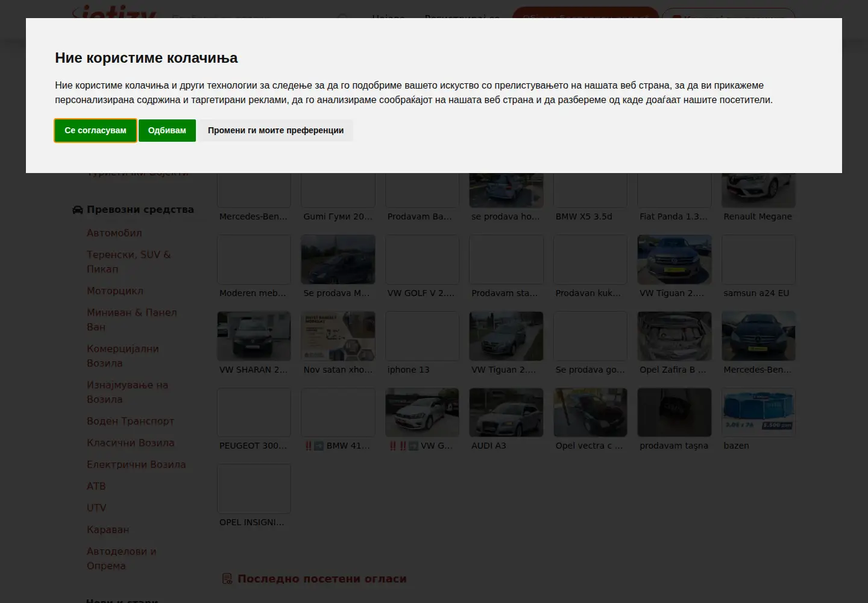
Task: Open Автоделови и Опрема category
Action: (x=121, y=558)
